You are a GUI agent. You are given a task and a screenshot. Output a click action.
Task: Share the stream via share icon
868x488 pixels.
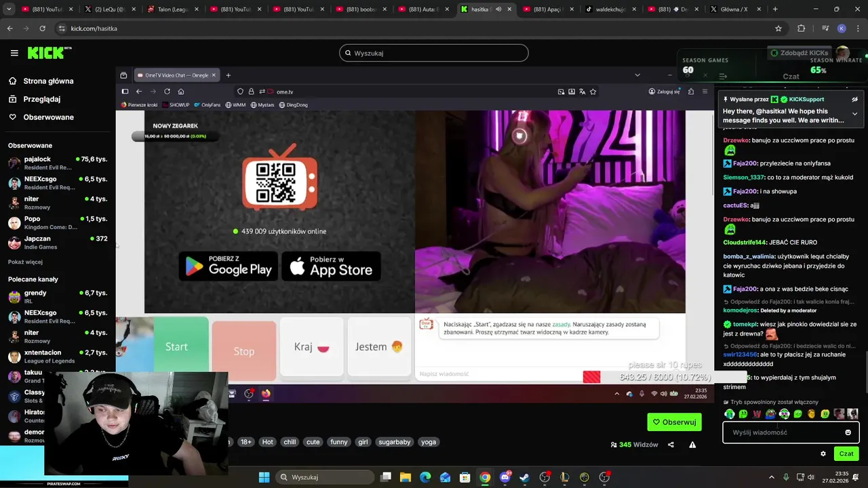(671, 445)
